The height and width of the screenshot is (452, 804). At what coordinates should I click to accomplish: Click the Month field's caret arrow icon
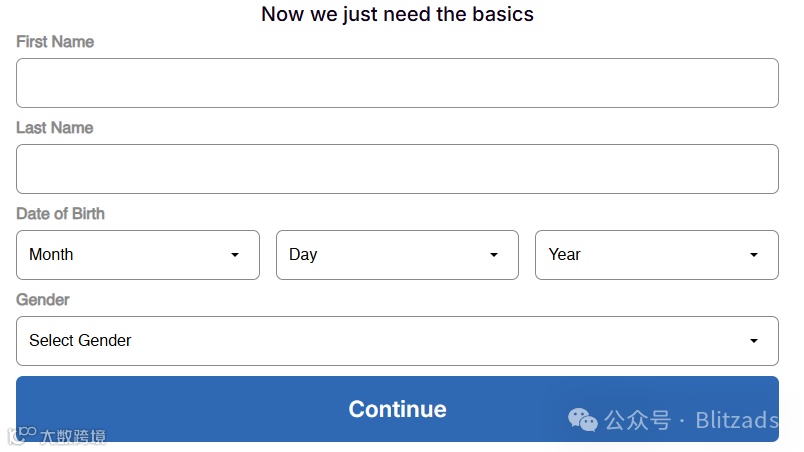click(x=235, y=255)
